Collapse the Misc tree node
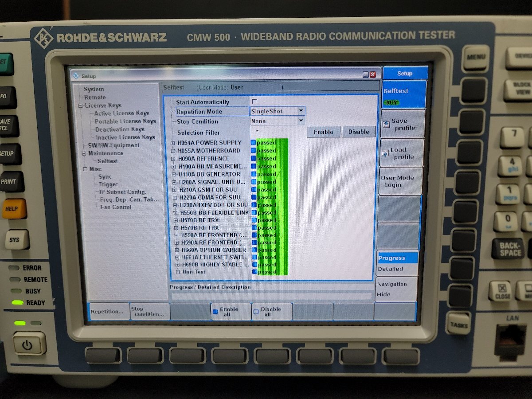Image resolution: width=532 pixels, height=399 pixels. (x=85, y=169)
